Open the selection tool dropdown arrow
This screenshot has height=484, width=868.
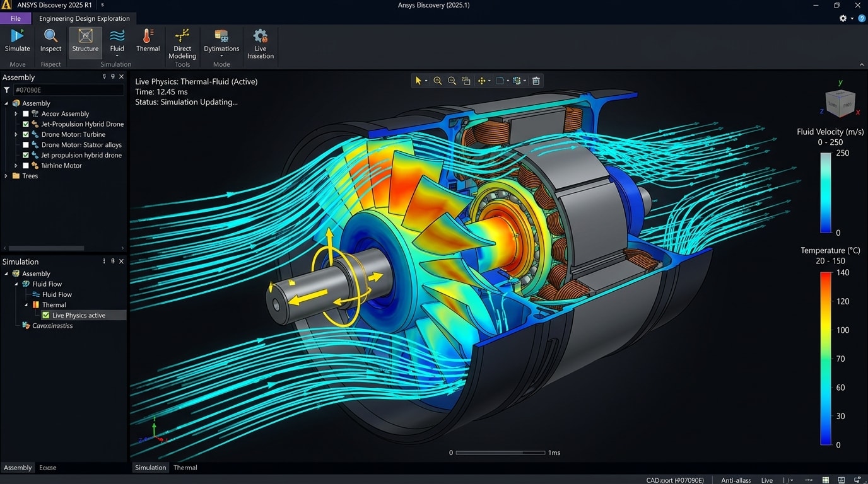[426, 81]
